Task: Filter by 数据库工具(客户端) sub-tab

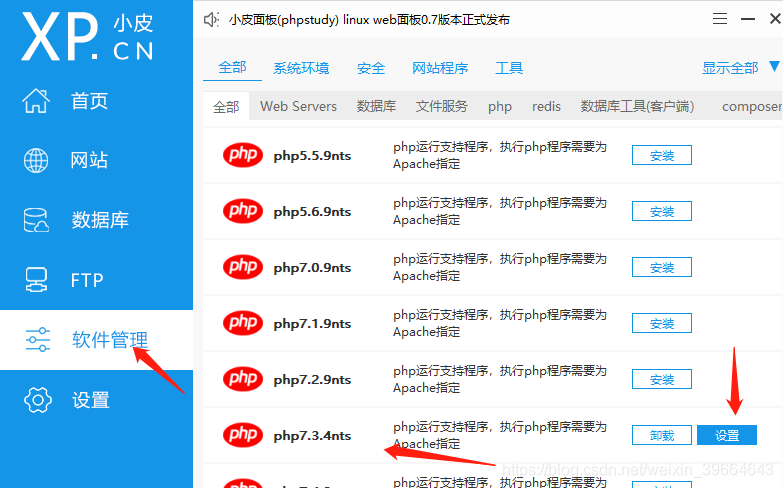Action: [637, 106]
